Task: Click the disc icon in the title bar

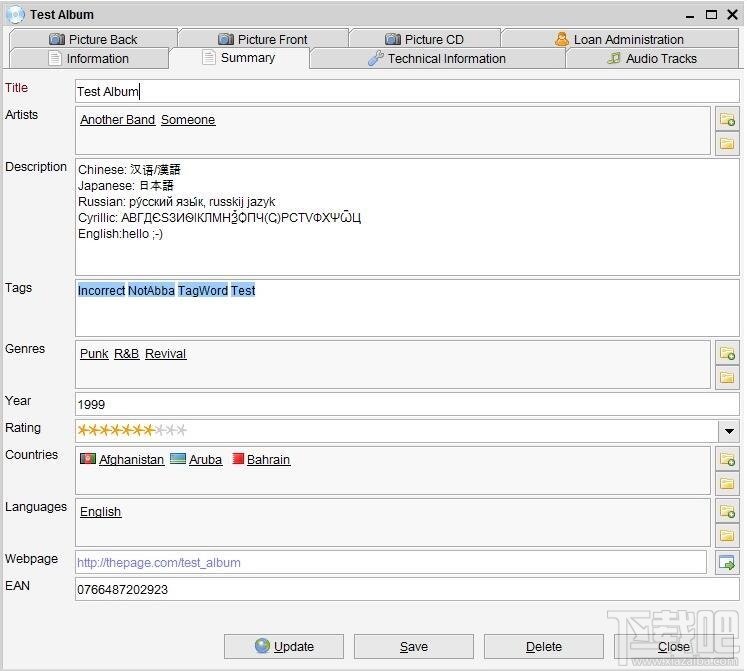Action: pos(15,14)
